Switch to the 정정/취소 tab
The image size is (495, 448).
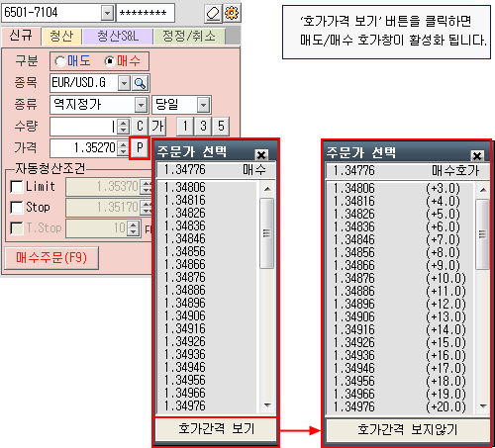coord(189,36)
